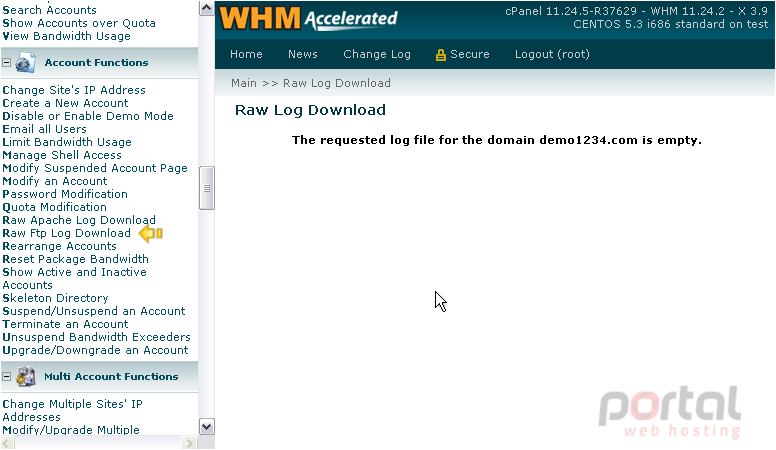Open Disable or Enable Demo Mode

(88, 116)
